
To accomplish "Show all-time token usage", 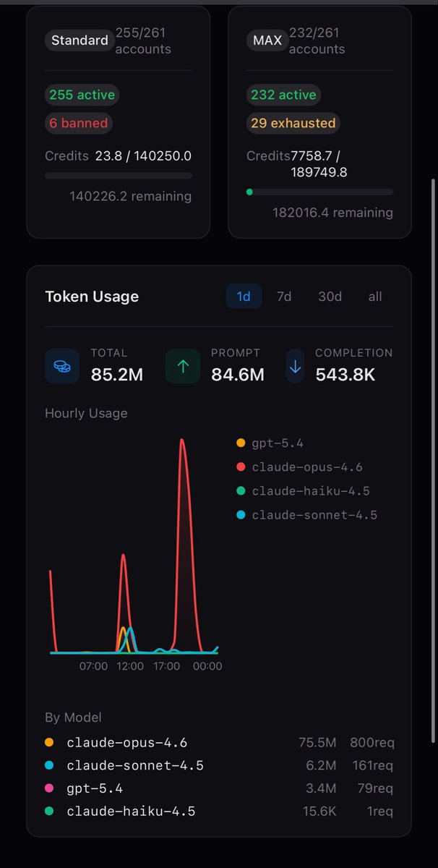I will [374, 297].
